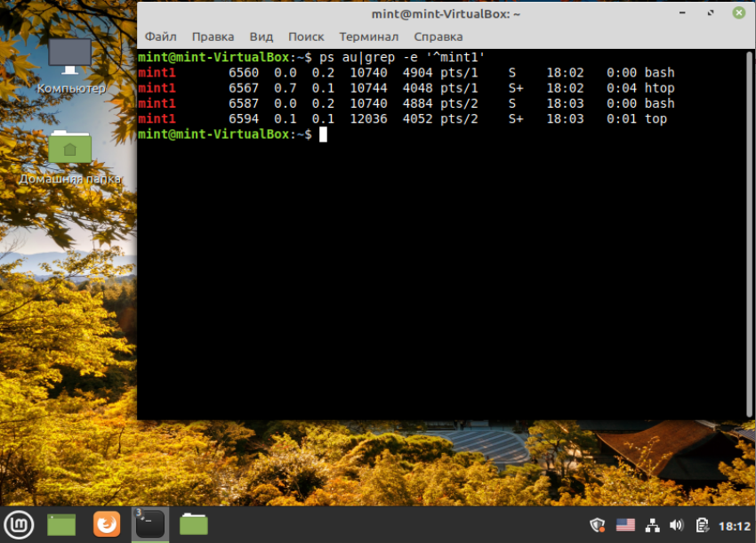The width and height of the screenshot is (756, 543).
Task: Close the terminal window
Action: point(738,13)
